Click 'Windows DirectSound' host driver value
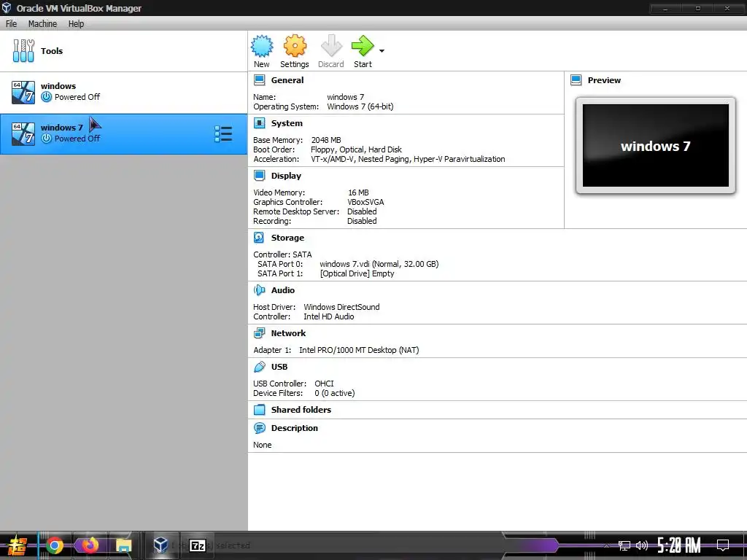This screenshot has height=560, width=747. click(x=341, y=307)
